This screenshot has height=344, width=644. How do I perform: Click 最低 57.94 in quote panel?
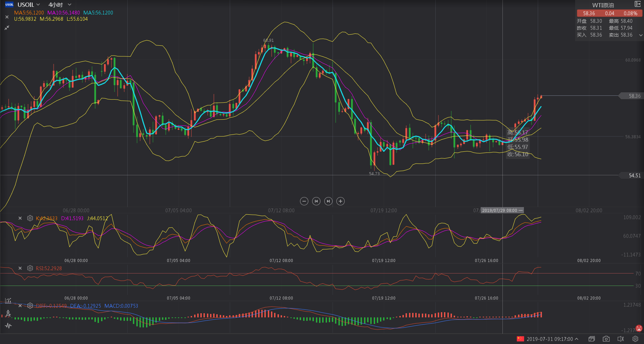[x=621, y=28]
